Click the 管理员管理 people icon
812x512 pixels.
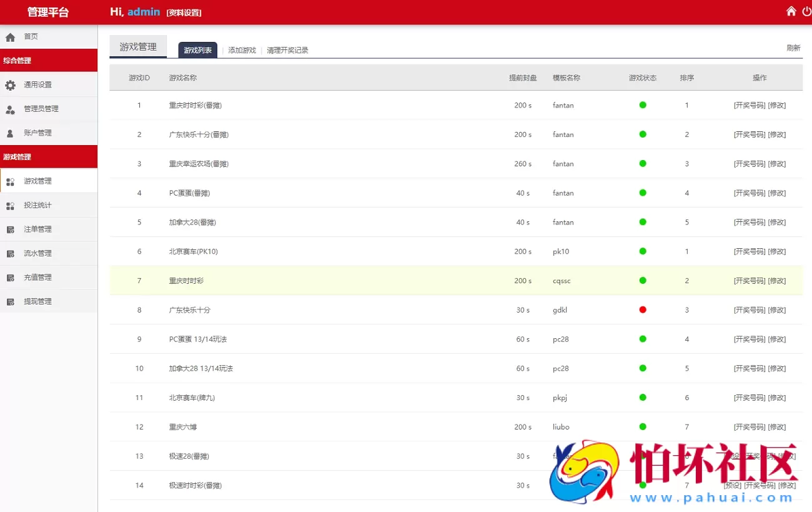pyautogui.click(x=11, y=109)
